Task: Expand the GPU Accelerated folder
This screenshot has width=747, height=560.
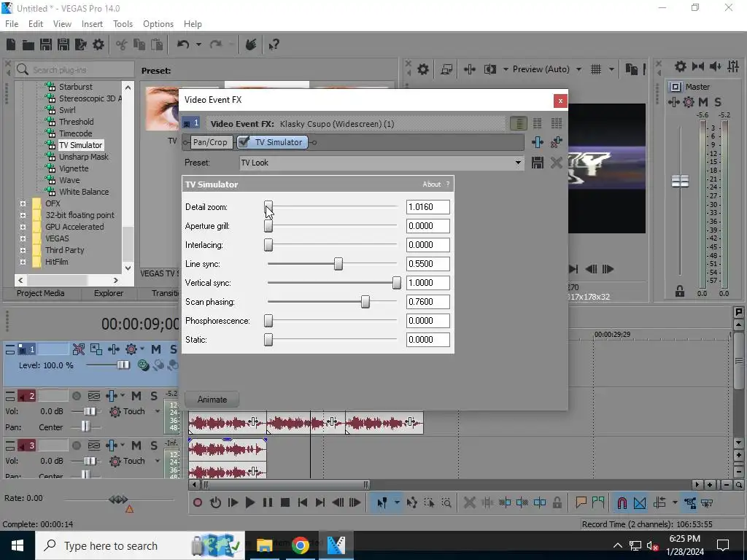Action: tap(23, 227)
